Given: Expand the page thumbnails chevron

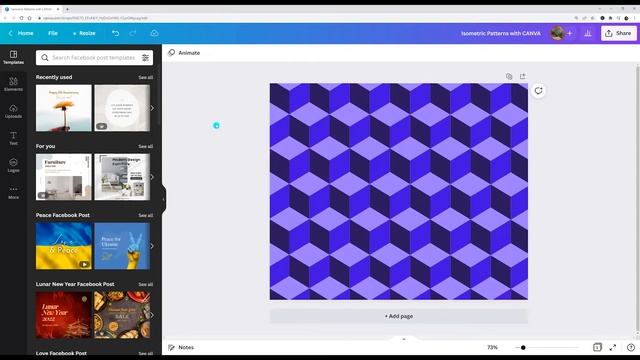Looking at the screenshot, I should 404,339.
